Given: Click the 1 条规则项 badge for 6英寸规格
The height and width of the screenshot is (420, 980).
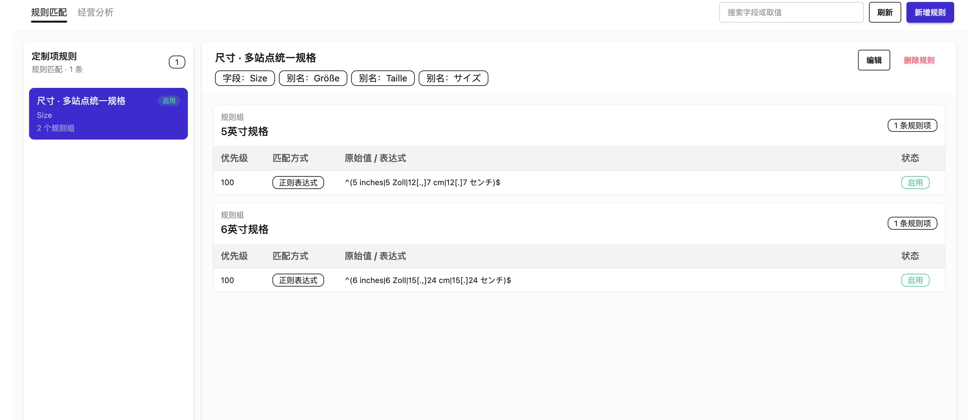Looking at the screenshot, I should [912, 224].
